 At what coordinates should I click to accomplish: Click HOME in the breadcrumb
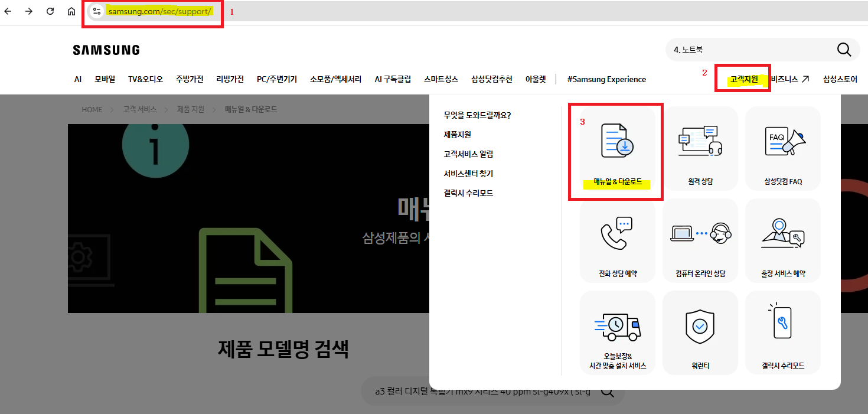pos(92,109)
